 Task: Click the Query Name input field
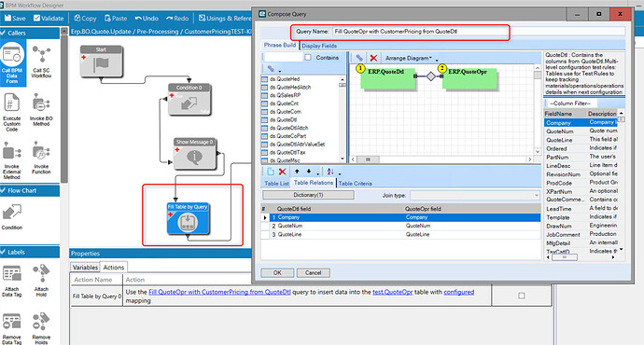tap(479, 31)
